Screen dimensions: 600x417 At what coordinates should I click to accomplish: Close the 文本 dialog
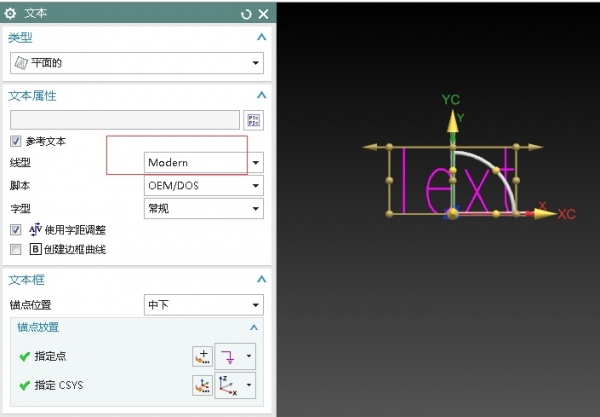(x=263, y=14)
